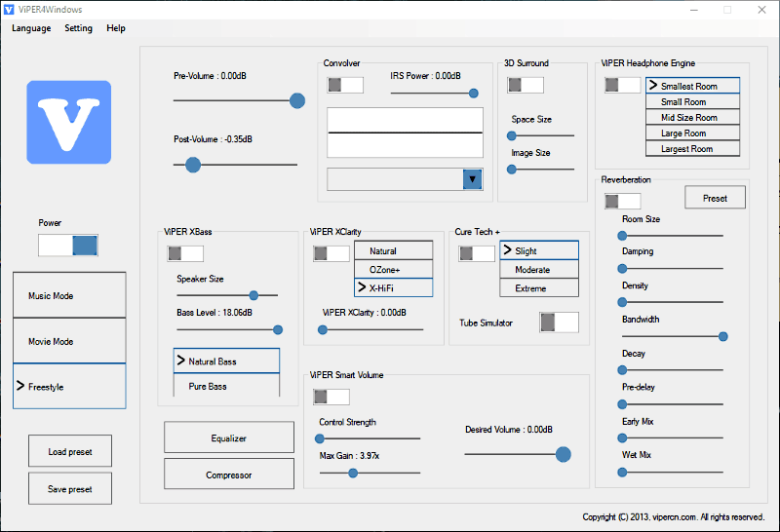This screenshot has height=532, width=780.
Task: Select Slight Cure Tech level
Action: [539, 250]
